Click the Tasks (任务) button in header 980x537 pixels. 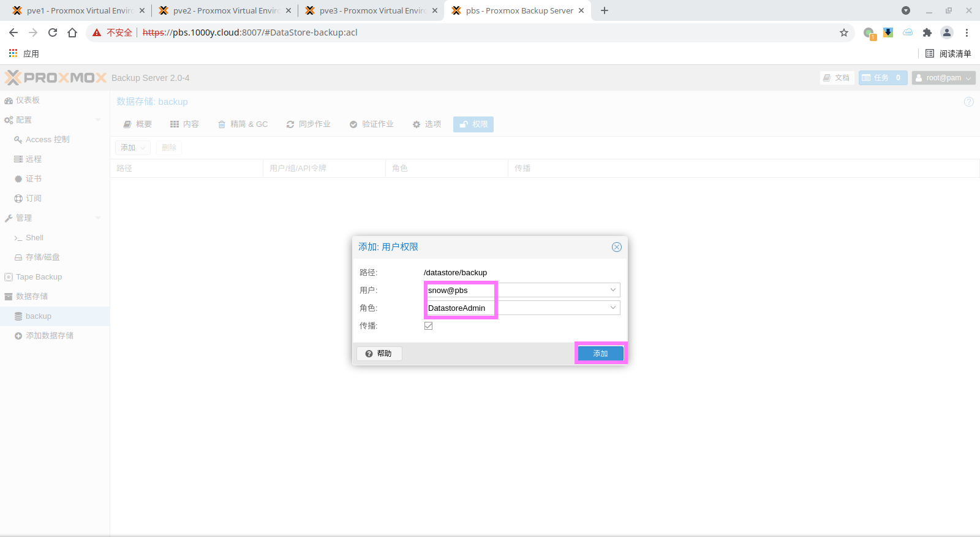click(882, 78)
